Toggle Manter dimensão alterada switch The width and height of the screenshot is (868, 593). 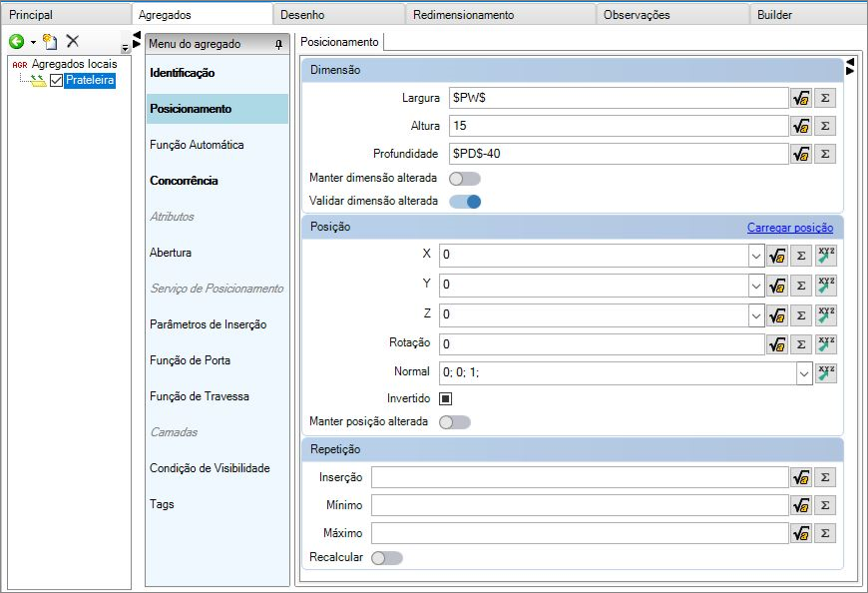pos(465,179)
